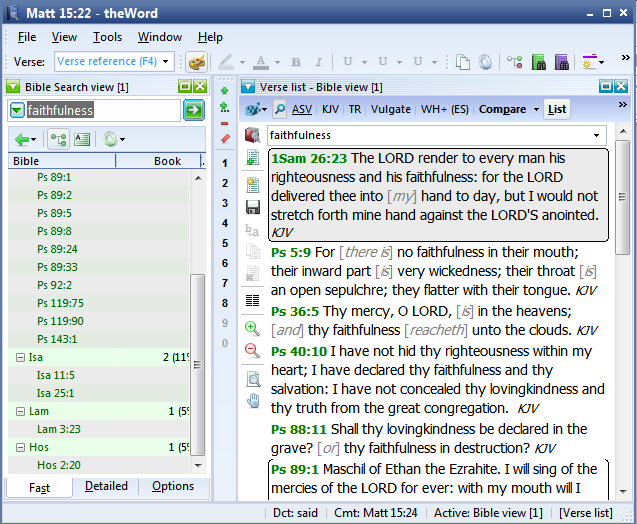Viewport: 637px width, 524px height.
Task: Open the Tools menu
Action: [x=107, y=37]
